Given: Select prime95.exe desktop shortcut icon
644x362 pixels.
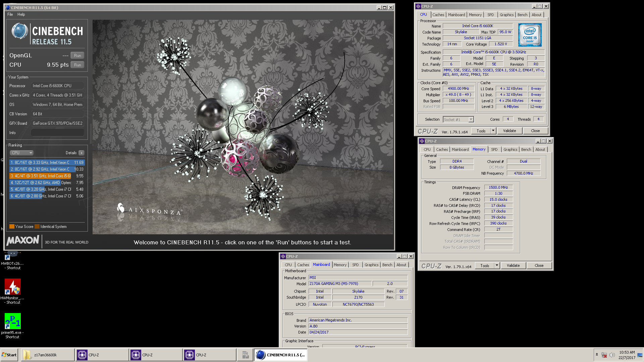Looking at the screenshot, I should pos(13,326).
